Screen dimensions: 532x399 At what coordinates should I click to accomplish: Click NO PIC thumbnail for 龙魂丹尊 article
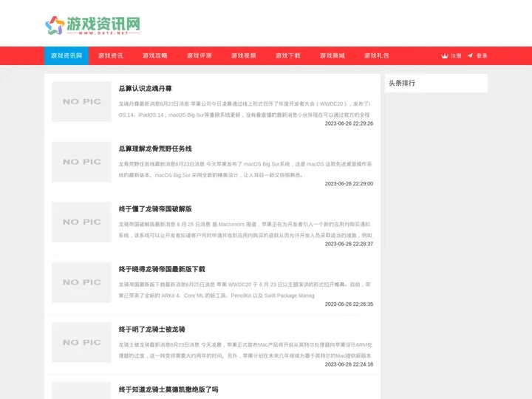coord(81,101)
